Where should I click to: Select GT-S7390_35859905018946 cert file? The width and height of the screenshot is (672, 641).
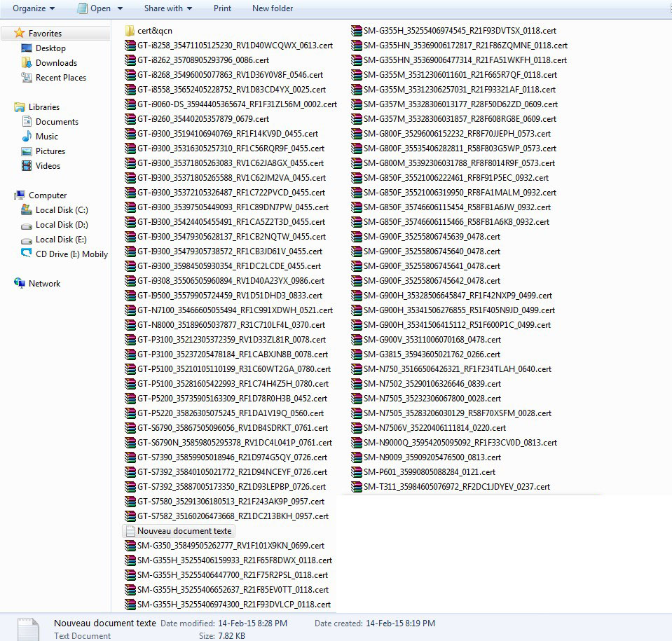pyautogui.click(x=226, y=457)
